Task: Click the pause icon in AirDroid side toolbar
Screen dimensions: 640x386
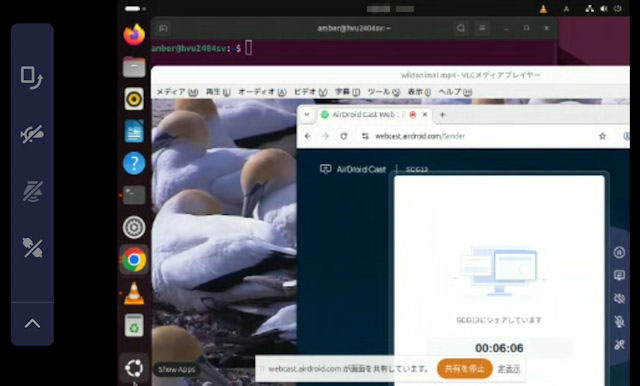Action: coord(619,253)
